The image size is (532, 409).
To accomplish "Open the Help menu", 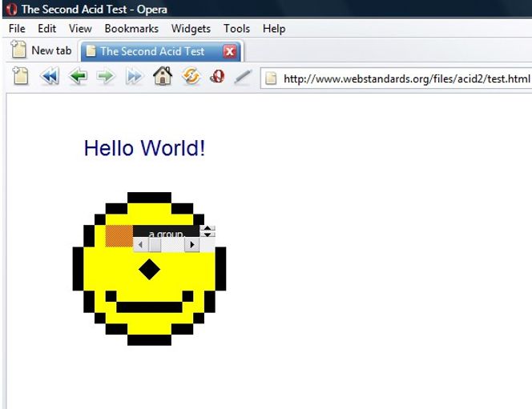I will click(274, 29).
